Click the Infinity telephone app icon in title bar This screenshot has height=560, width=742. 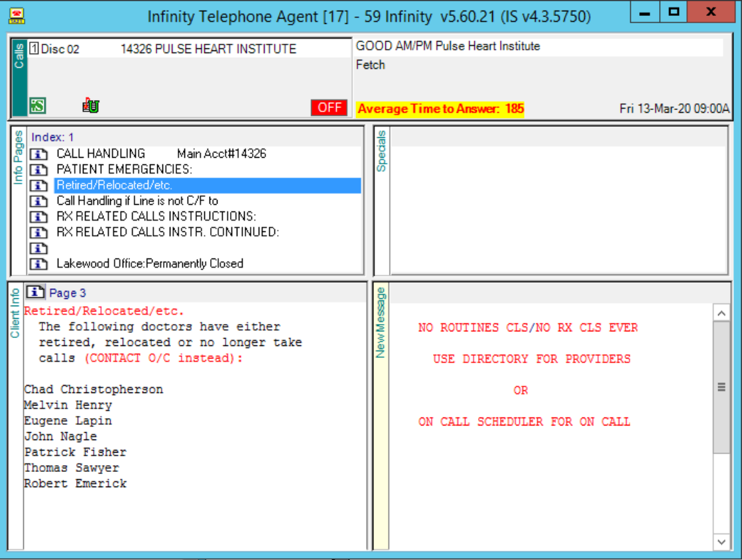(17, 15)
